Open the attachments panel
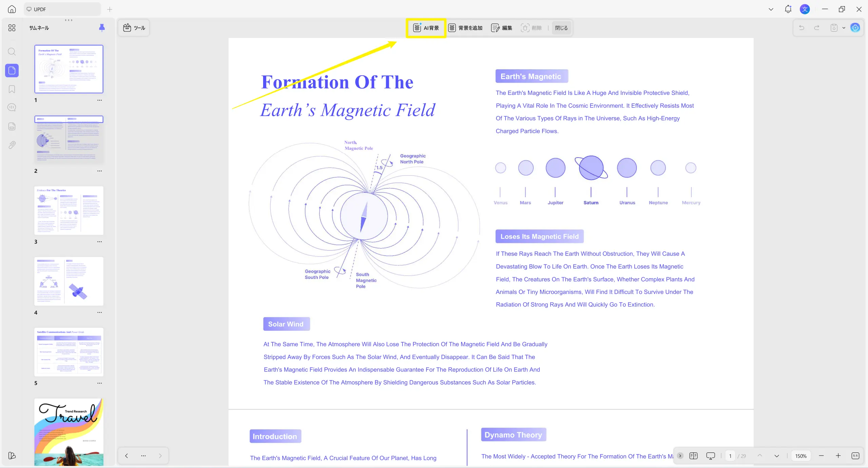The image size is (868, 468). 12,145
